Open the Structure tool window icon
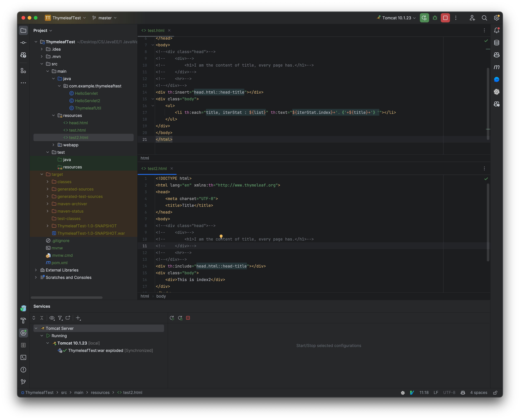 pyautogui.click(x=23, y=71)
